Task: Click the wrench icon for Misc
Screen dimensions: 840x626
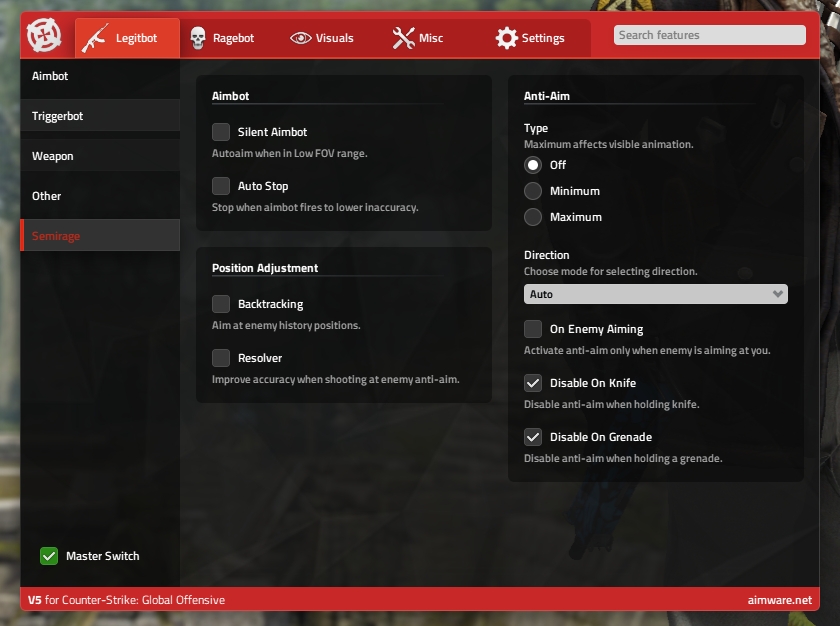Action: point(403,38)
